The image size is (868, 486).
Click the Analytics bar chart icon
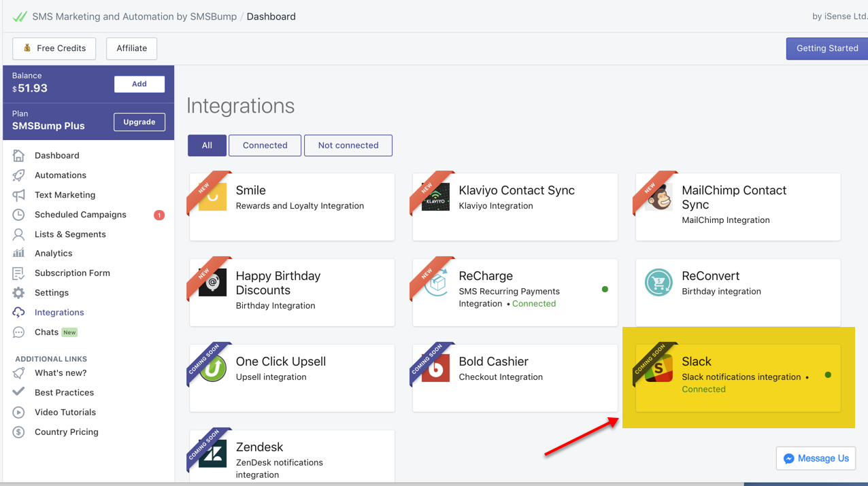tap(18, 254)
